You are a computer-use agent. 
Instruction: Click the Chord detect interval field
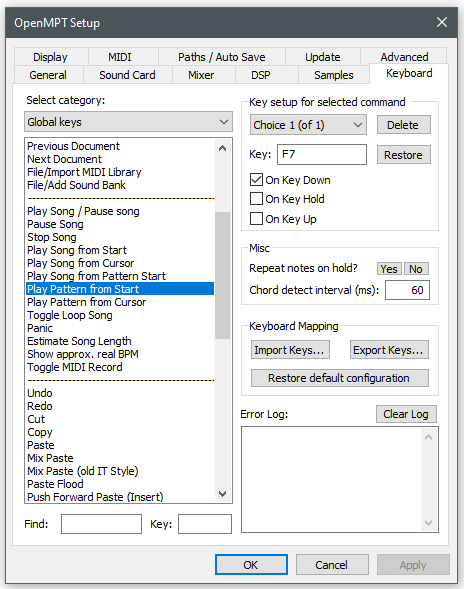coord(407,290)
